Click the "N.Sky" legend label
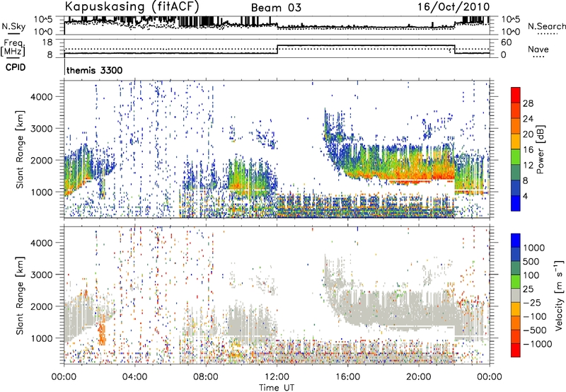This screenshot has width=566, height=392. pyautogui.click(x=13, y=26)
